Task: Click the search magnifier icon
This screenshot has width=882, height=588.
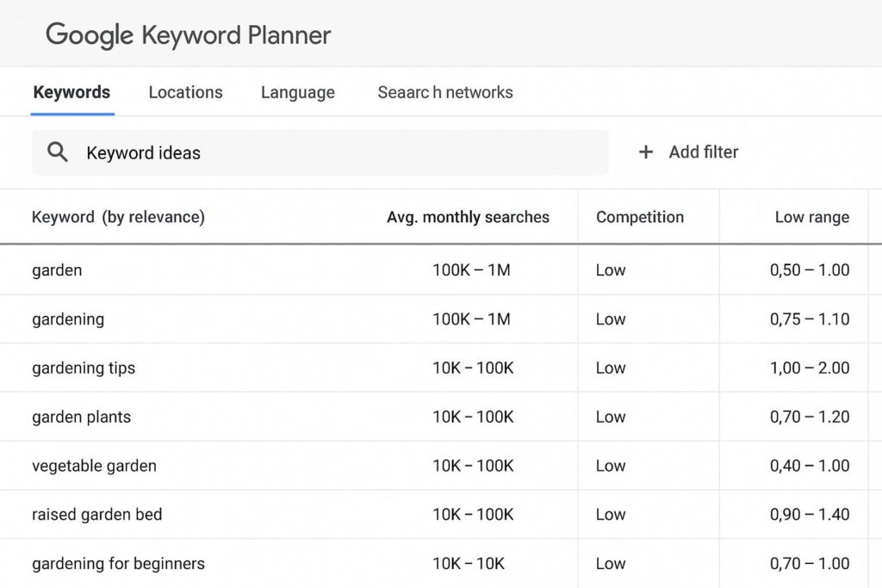Action: coord(58,152)
